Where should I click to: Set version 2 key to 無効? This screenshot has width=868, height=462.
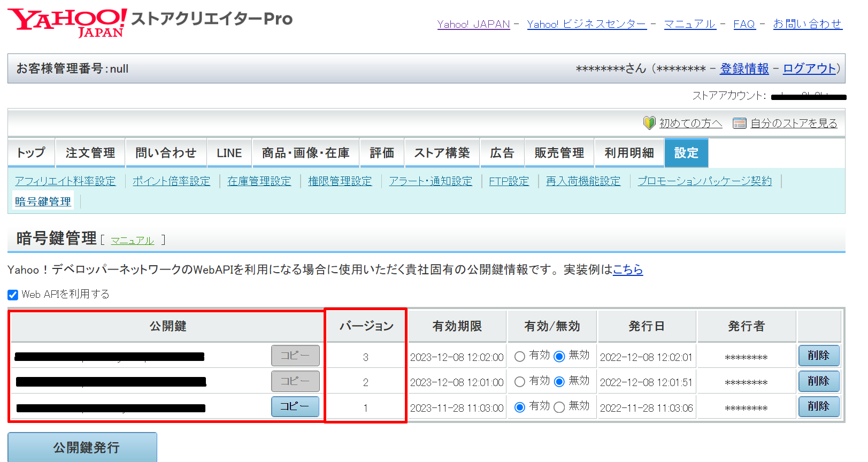(559, 382)
